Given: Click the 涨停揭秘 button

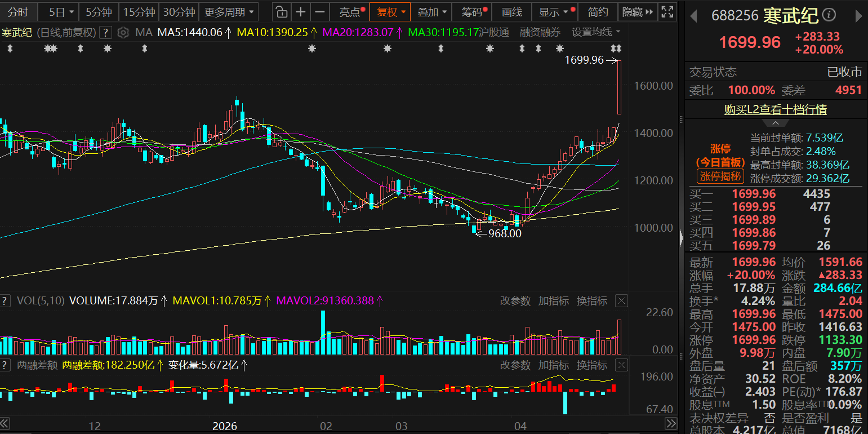Looking at the screenshot, I should [720, 176].
